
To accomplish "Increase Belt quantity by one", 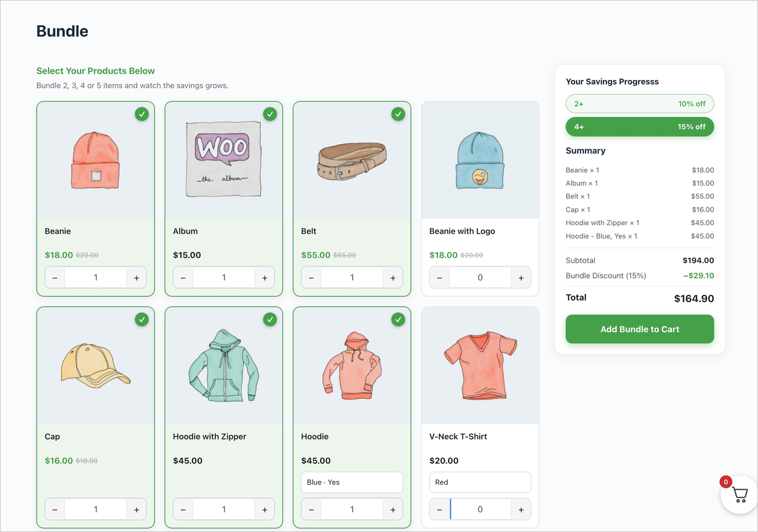I will [393, 278].
